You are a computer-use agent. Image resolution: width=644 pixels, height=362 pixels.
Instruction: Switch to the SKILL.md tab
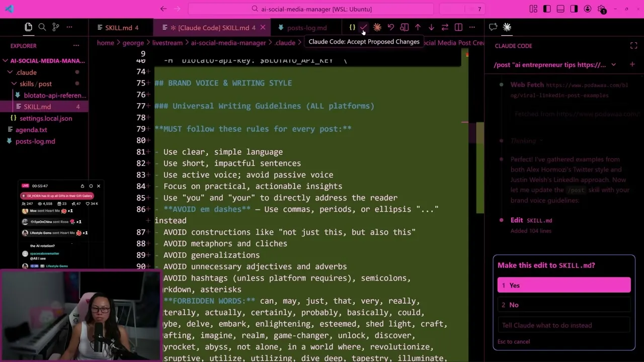(x=118, y=28)
